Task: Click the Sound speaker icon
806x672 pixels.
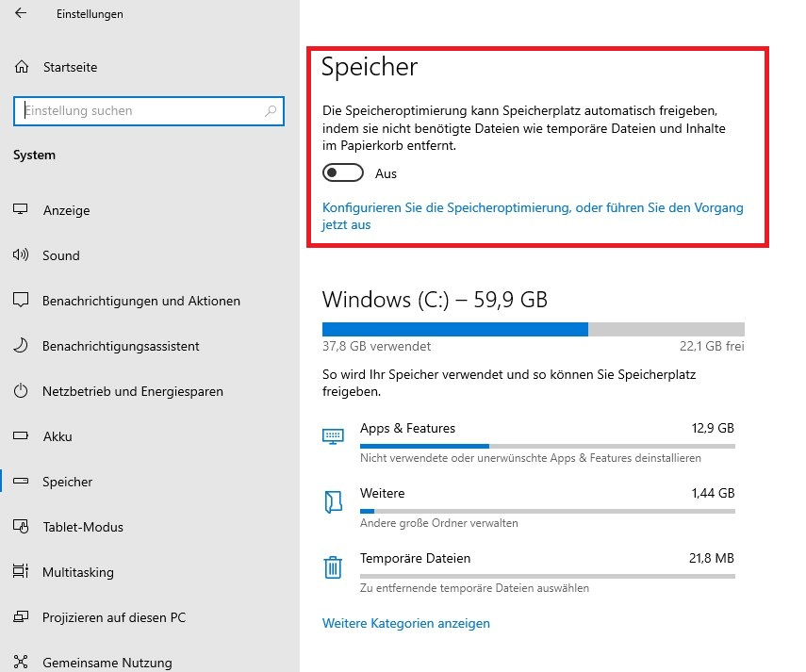Action: tap(21, 254)
